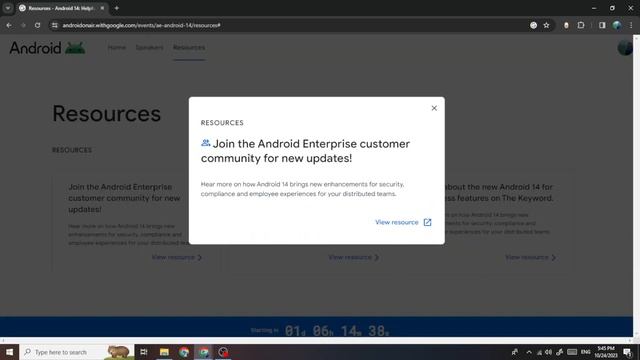This screenshot has height=360, width=640.
Task: Click the translate icon in address bar
Action: point(533,25)
